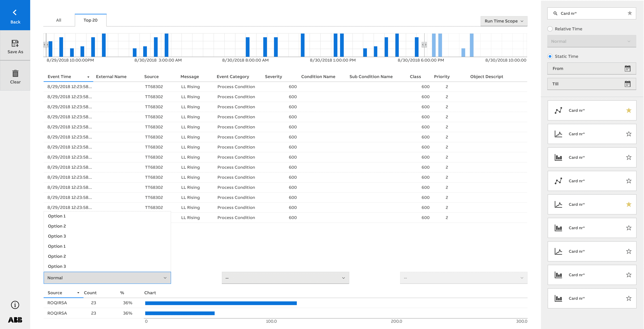Open the Till date calendar icon
Image resolution: width=644 pixels, height=329 pixels.
pos(627,84)
